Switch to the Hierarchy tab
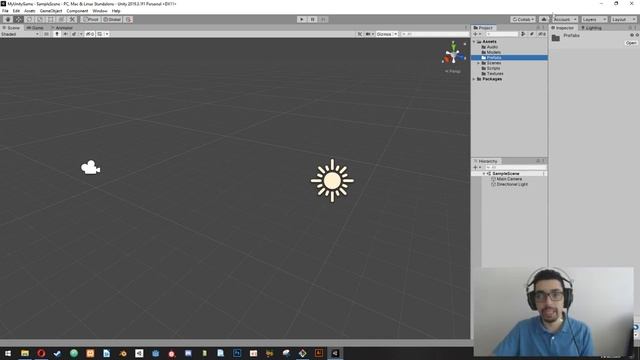 click(x=486, y=161)
